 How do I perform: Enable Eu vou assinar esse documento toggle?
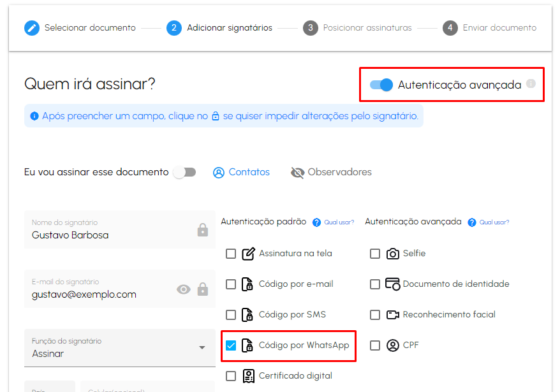coord(185,171)
